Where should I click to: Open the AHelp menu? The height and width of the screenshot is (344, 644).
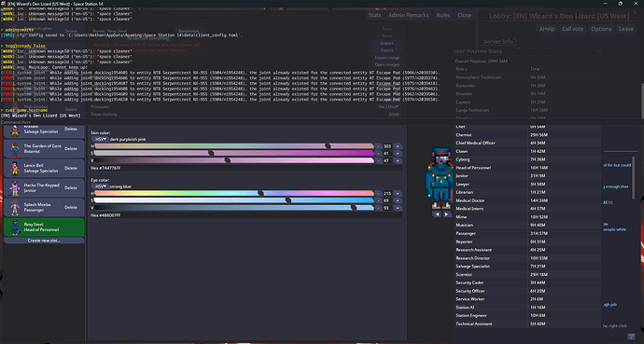pyautogui.click(x=547, y=29)
